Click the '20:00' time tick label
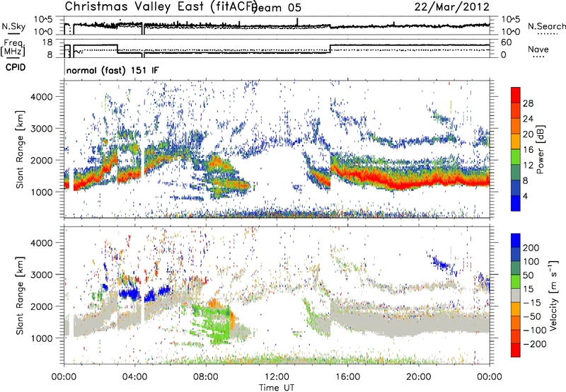Viewport: 566px width, 392px height. (418, 377)
